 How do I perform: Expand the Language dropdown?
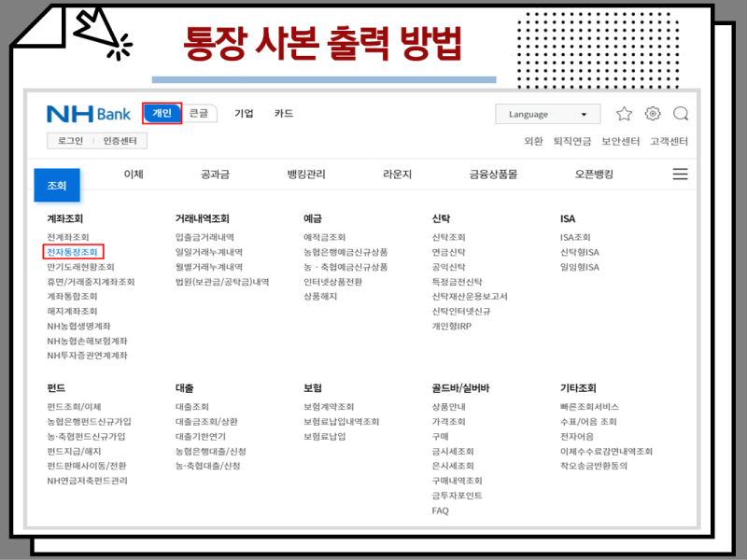pos(547,114)
